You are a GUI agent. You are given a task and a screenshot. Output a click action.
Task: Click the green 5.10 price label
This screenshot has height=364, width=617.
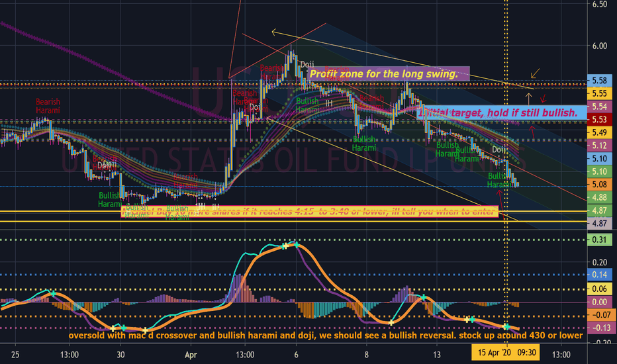[599, 171]
